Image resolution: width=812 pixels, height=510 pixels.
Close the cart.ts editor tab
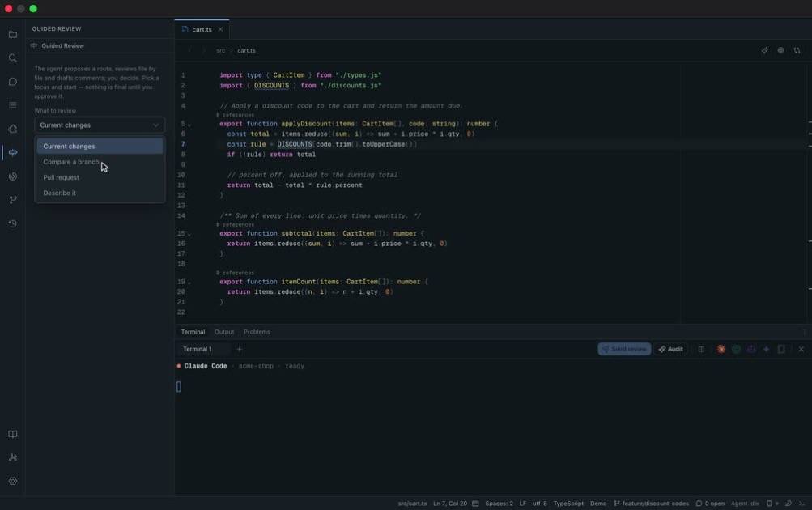pyautogui.click(x=220, y=29)
